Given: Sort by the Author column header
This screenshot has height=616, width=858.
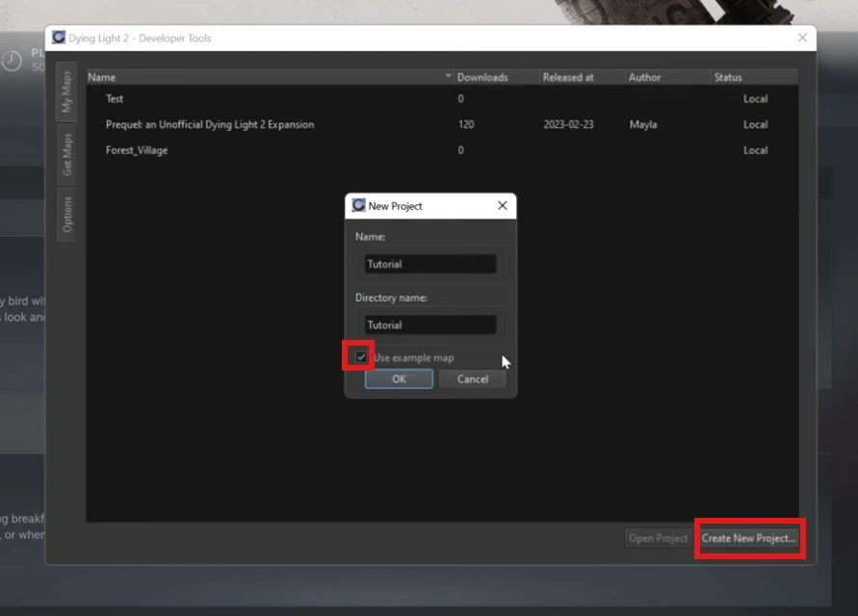Looking at the screenshot, I should click(x=668, y=77).
